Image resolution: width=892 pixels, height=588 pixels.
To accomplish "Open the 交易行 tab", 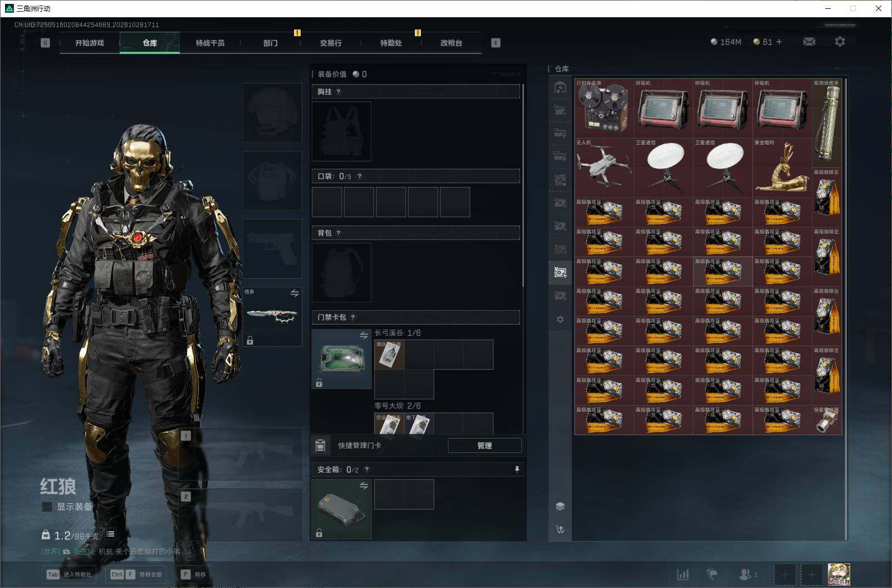I will pos(331,43).
